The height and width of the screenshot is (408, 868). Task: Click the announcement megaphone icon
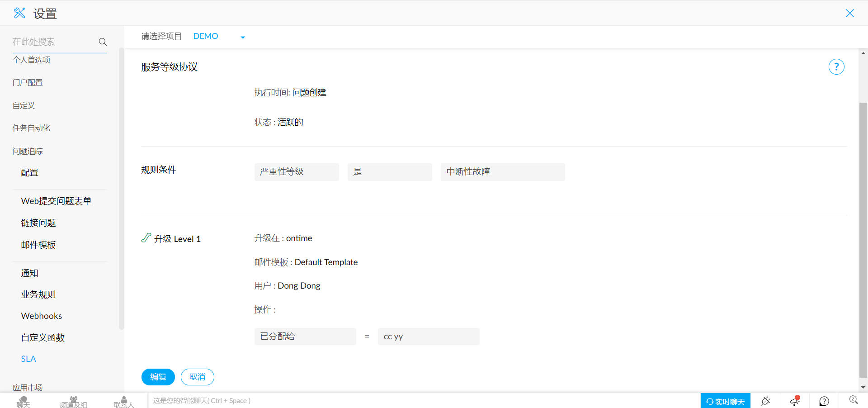795,401
